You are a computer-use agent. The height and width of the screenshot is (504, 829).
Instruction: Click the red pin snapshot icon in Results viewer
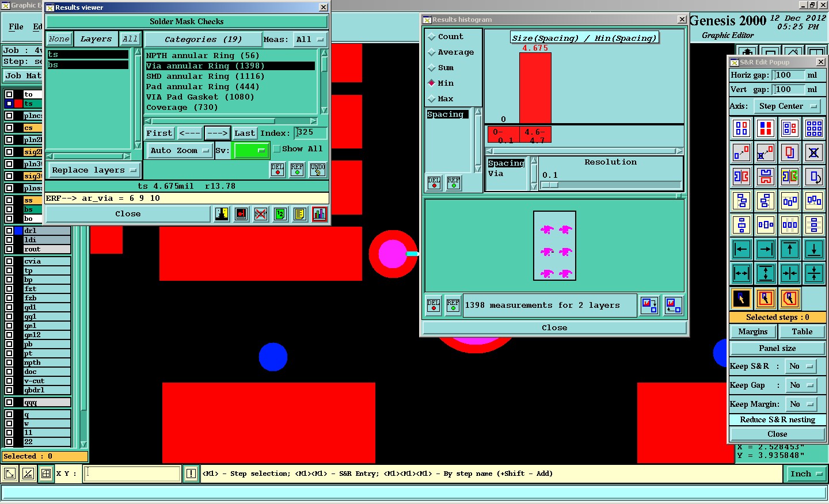click(241, 214)
